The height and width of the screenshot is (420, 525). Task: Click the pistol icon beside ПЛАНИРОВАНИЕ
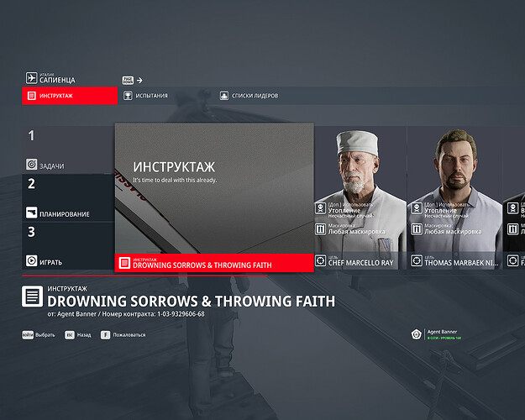[x=31, y=213]
